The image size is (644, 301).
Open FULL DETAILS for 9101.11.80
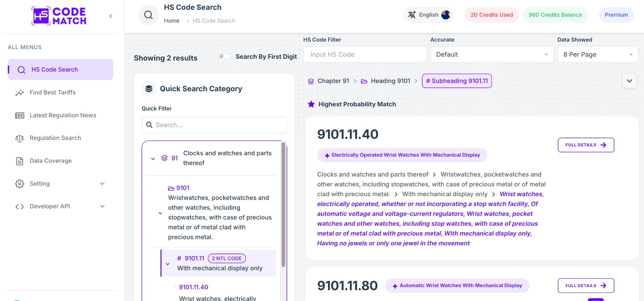[x=586, y=286]
